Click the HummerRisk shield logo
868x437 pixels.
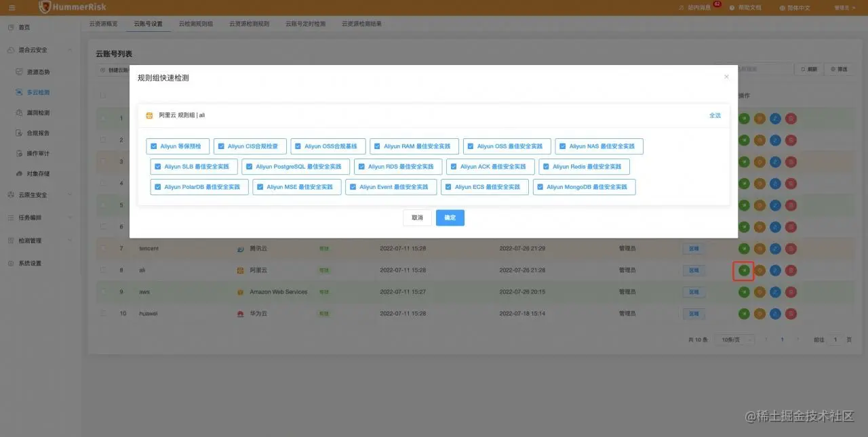tap(45, 7)
